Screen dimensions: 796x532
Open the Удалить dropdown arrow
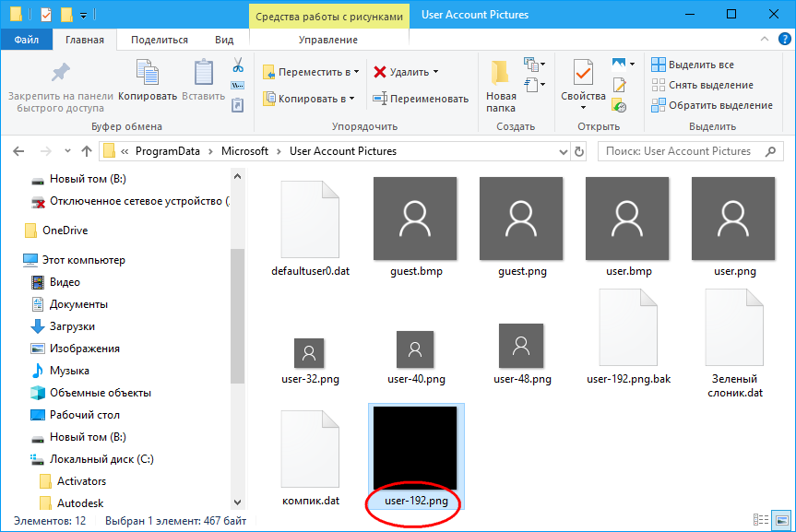tap(436, 72)
